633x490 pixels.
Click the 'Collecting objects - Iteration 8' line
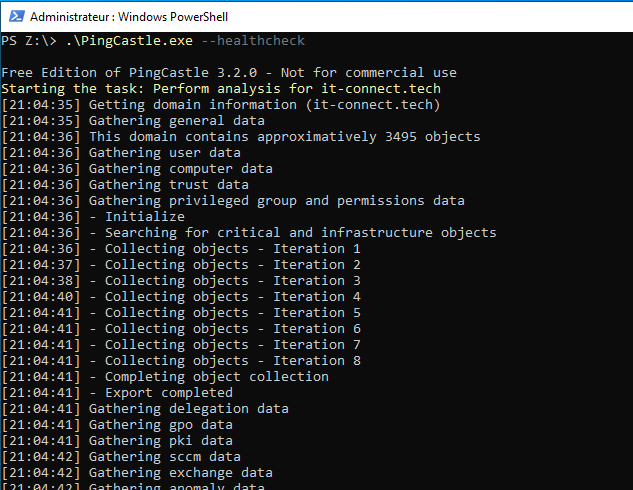click(x=232, y=361)
